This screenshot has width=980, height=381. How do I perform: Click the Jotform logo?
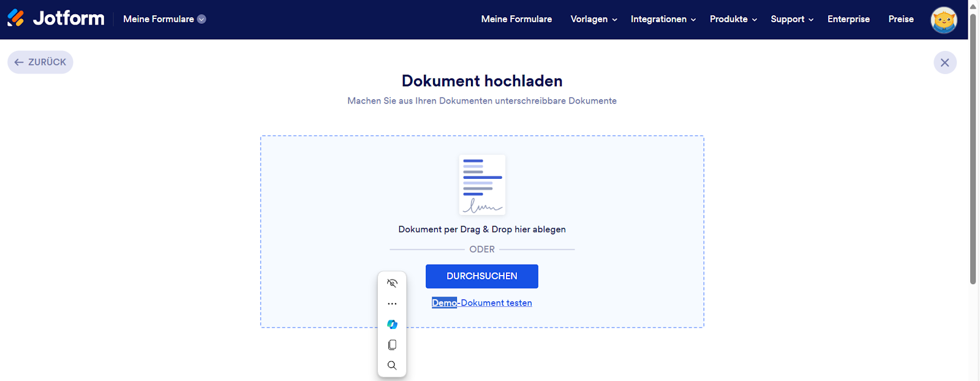[56, 19]
